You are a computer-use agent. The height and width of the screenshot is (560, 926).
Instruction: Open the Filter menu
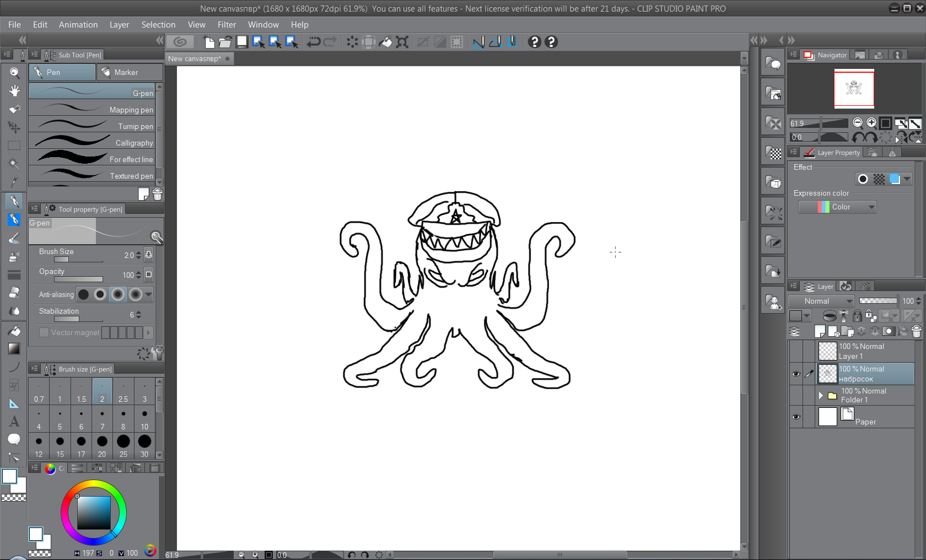coord(226,25)
